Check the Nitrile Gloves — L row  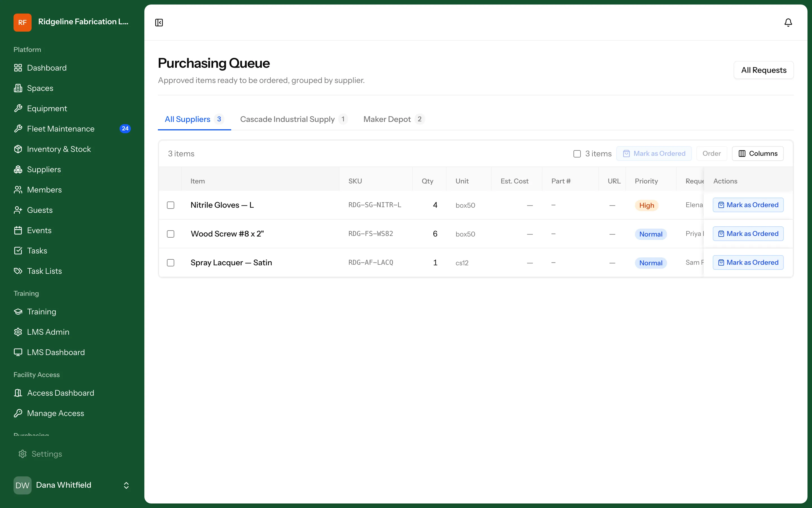click(x=171, y=205)
